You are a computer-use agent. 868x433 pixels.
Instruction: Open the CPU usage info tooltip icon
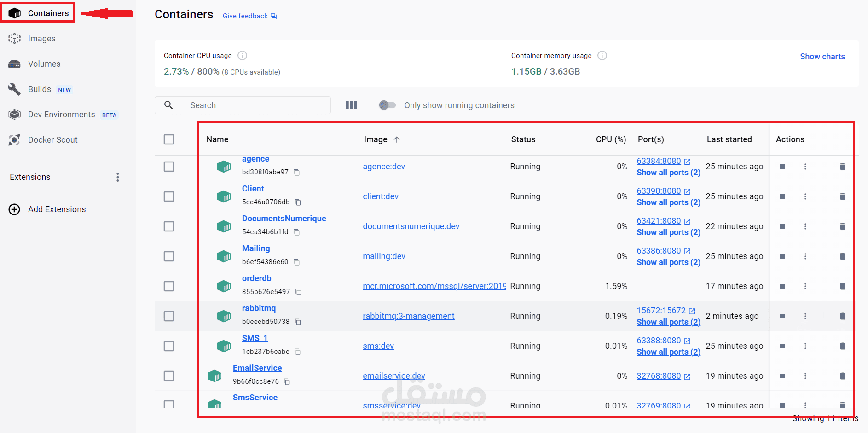(x=242, y=56)
